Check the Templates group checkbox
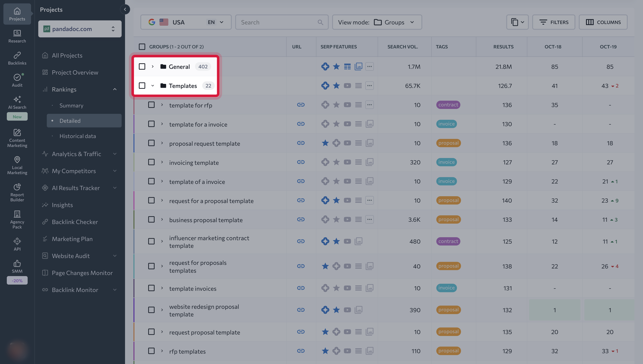Screen dimensions: 643x364 pyautogui.click(x=142, y=86)
